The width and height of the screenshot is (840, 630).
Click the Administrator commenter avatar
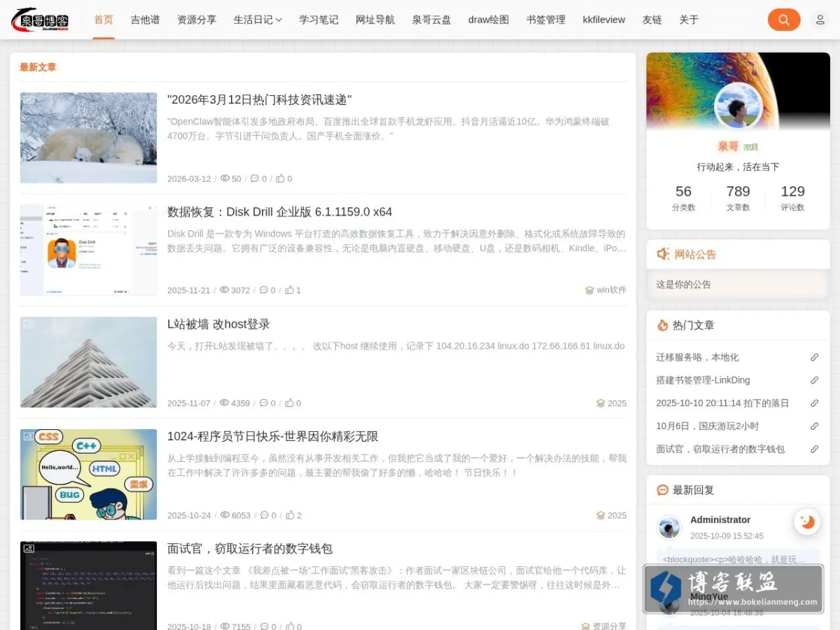(669, 527)
